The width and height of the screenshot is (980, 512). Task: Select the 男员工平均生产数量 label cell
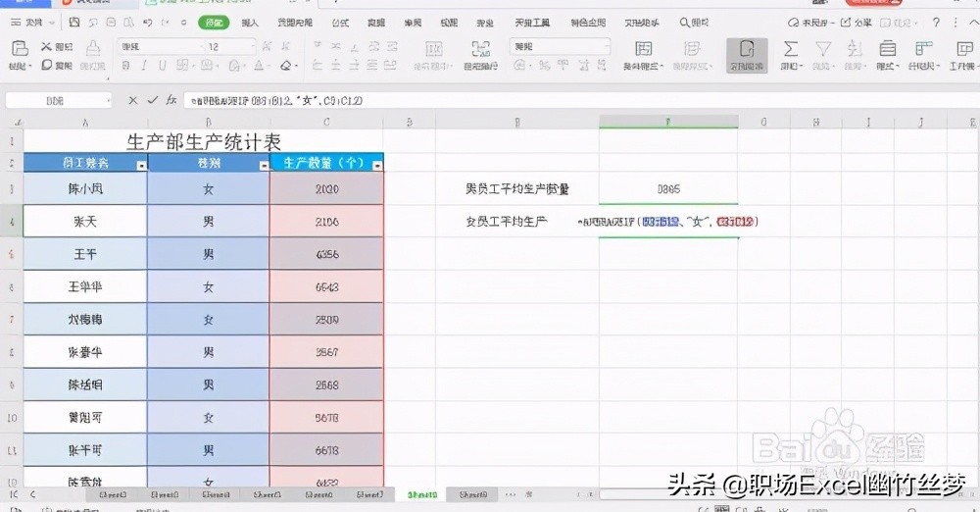point(516,188)
